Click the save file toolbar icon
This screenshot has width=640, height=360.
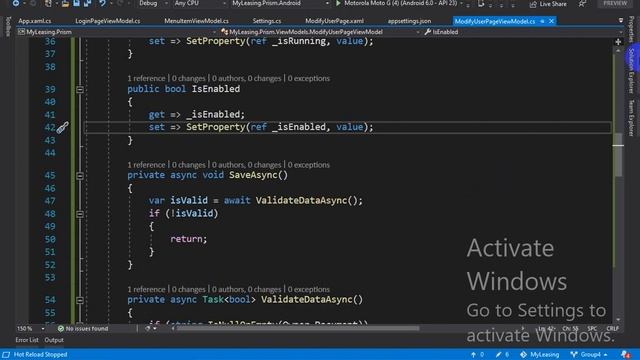pos(76,3)
